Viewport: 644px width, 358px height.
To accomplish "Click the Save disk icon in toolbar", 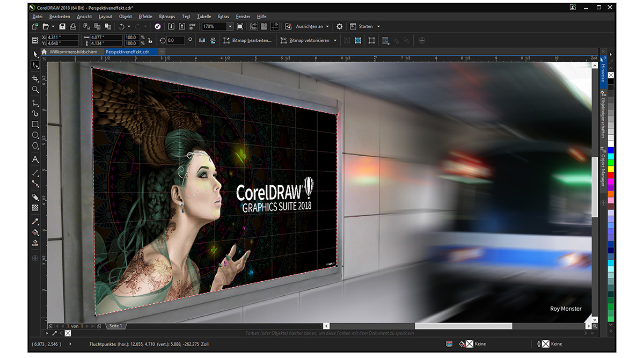I will [x=62, y=26].
